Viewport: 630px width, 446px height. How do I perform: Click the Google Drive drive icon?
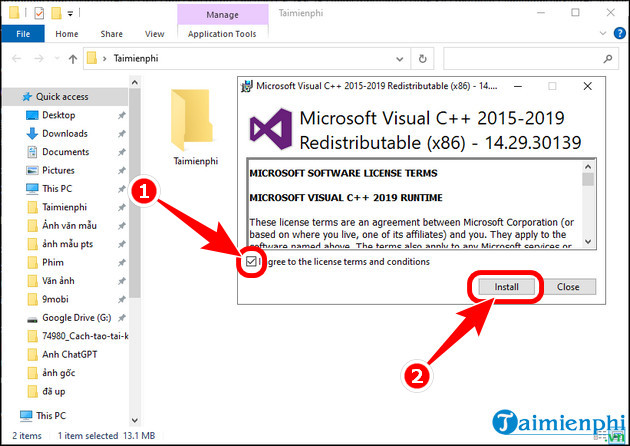tap(32, 320)
